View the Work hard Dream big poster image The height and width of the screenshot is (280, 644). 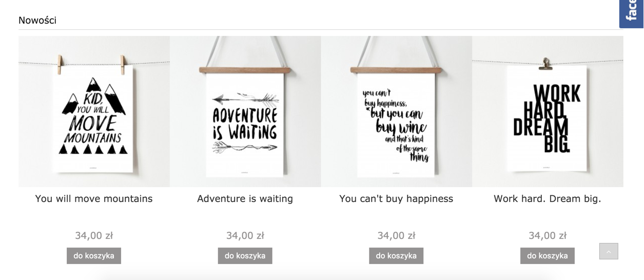548,111
